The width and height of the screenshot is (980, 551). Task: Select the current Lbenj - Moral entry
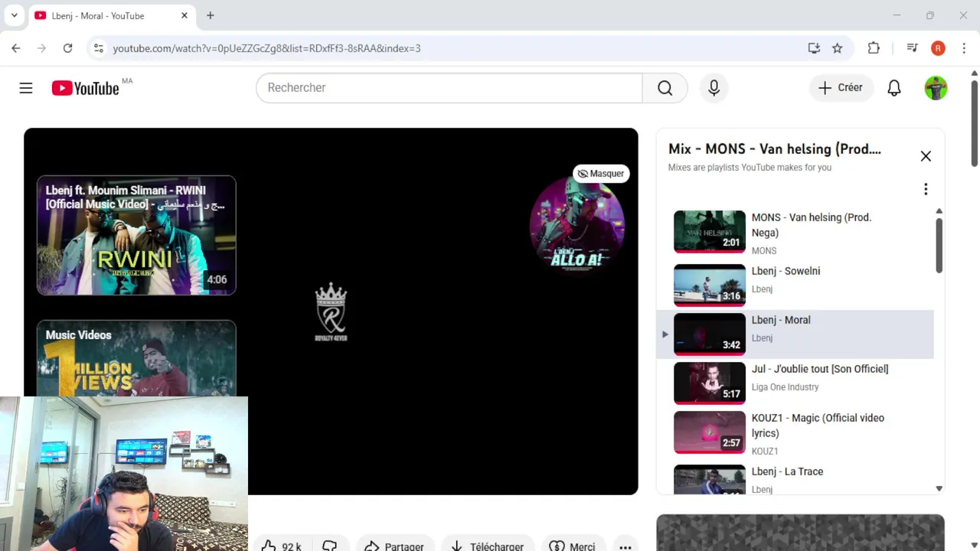click(x=795, y=334)
